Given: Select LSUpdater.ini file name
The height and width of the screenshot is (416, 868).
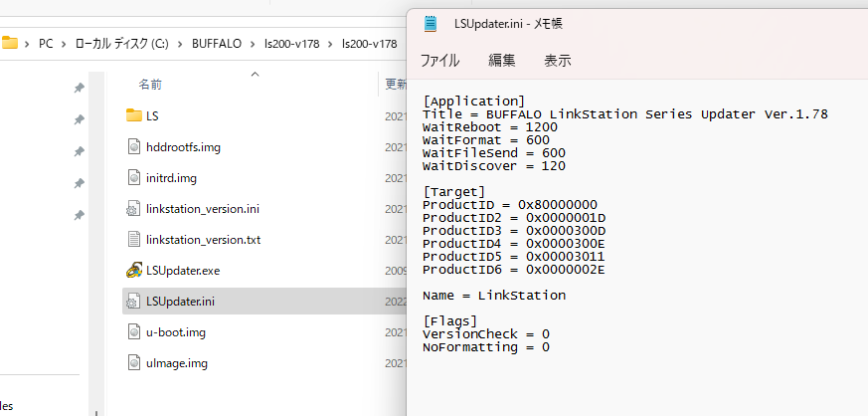Looking at the screenshot, I should click(181, 302).
